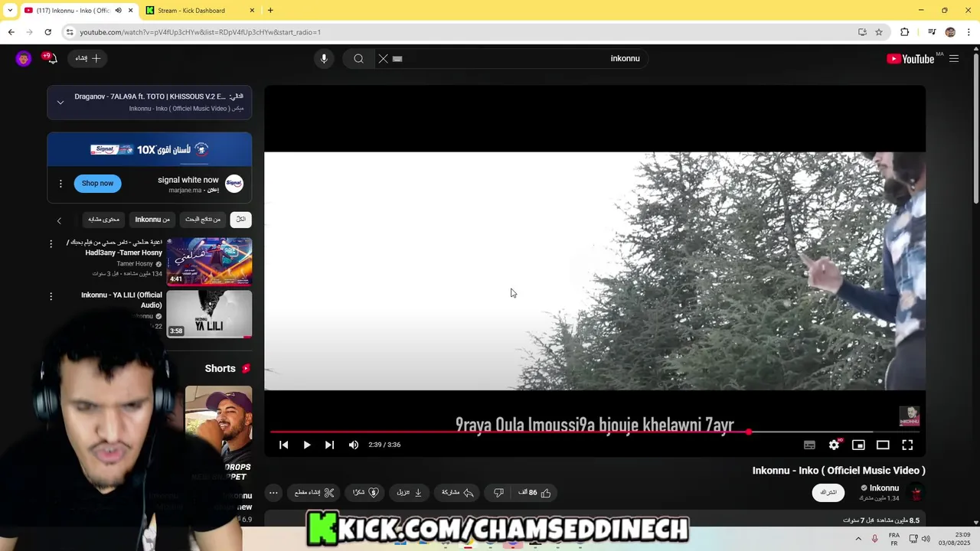Click the Shop now ad button
The height and width of the screenshot is (551, 980).
(x=97, y=183)
